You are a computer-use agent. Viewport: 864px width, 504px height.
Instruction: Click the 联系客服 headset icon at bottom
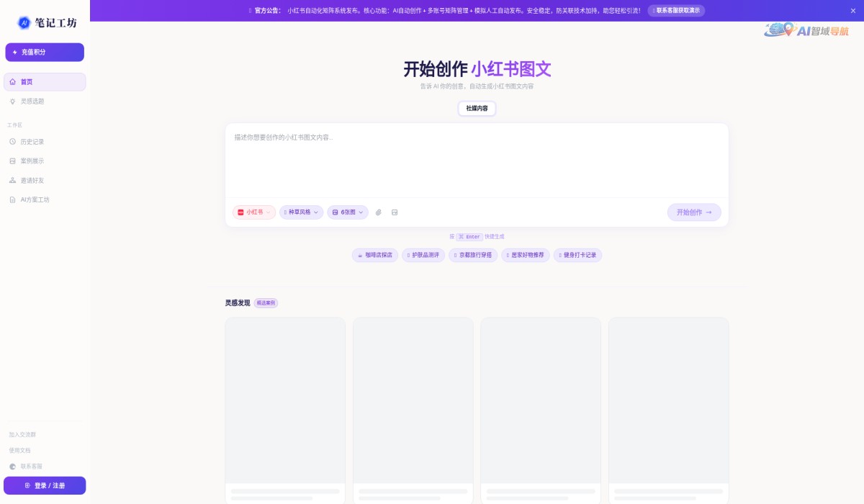[13, 466]
